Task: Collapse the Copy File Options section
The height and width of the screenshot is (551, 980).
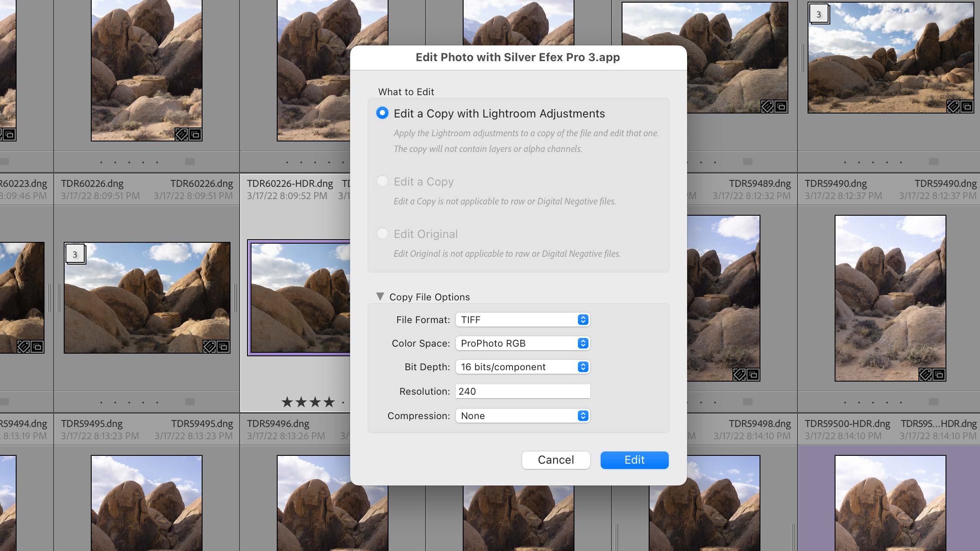Action: [381, 296]
